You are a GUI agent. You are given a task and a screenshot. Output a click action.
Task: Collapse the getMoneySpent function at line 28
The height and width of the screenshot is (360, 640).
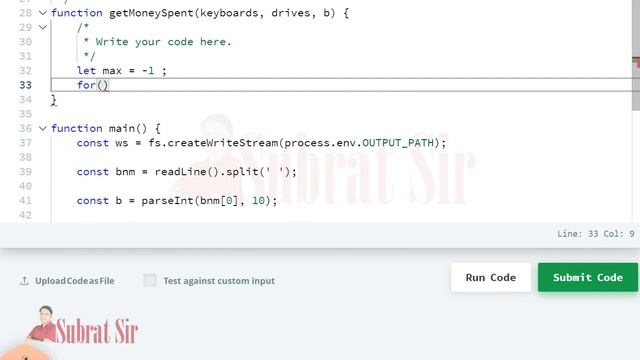[x=43, y=13]
